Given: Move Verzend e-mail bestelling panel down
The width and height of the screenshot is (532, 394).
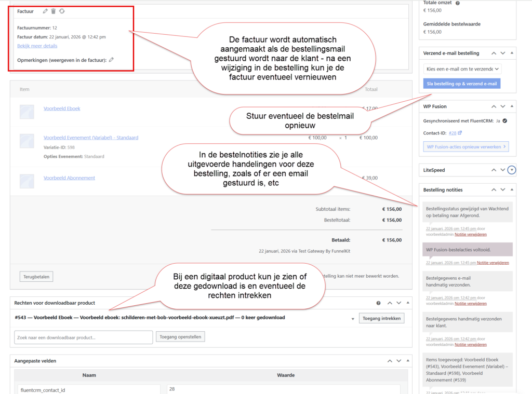Looking at the screenshot, I should pos(502,53).
